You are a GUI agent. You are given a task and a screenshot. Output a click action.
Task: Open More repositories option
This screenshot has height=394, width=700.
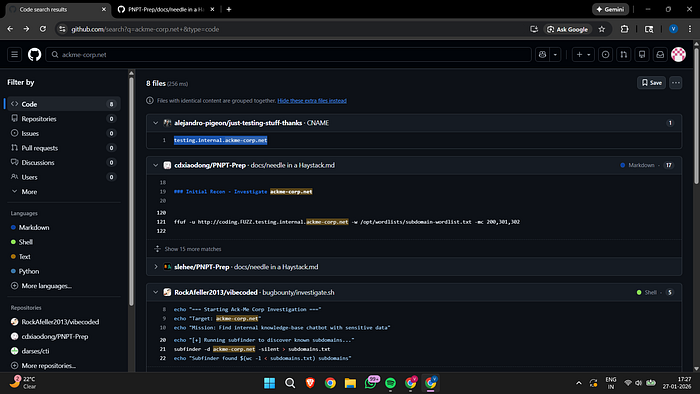coord(43,365)
